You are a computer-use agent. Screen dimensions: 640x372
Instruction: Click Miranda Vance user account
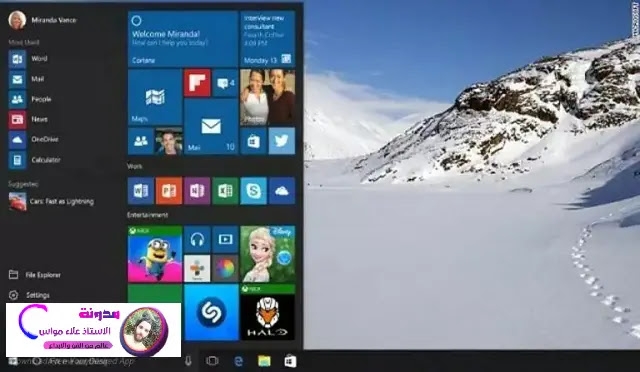point(42,20)
